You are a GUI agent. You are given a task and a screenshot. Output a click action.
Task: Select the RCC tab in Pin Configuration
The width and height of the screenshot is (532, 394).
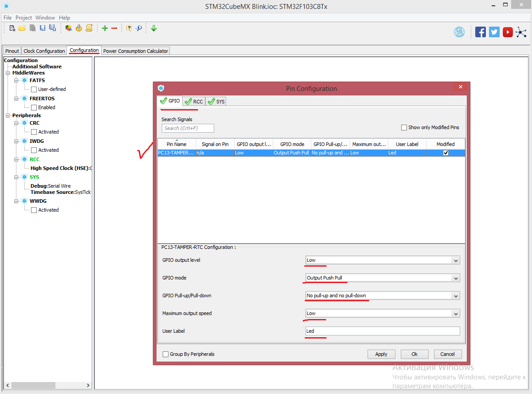(x=194, y=102)
